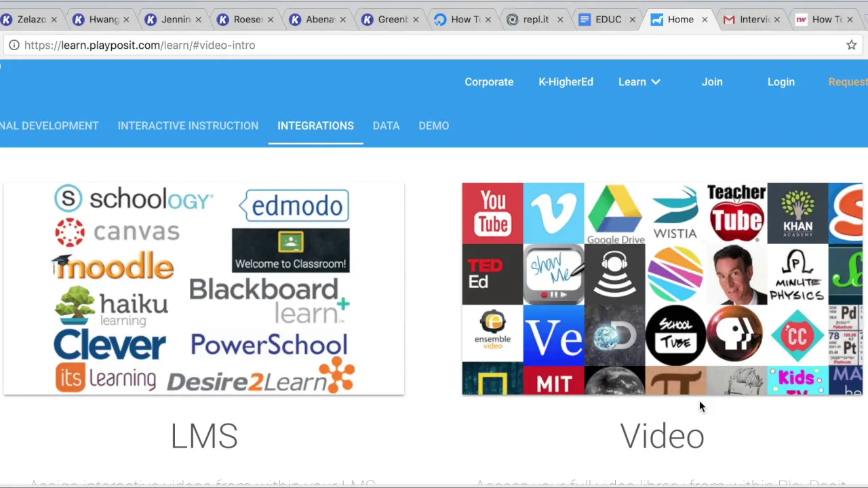The image size is (868, 488).
Task: Bookmark page with the star icon
Action: point(851,45)
